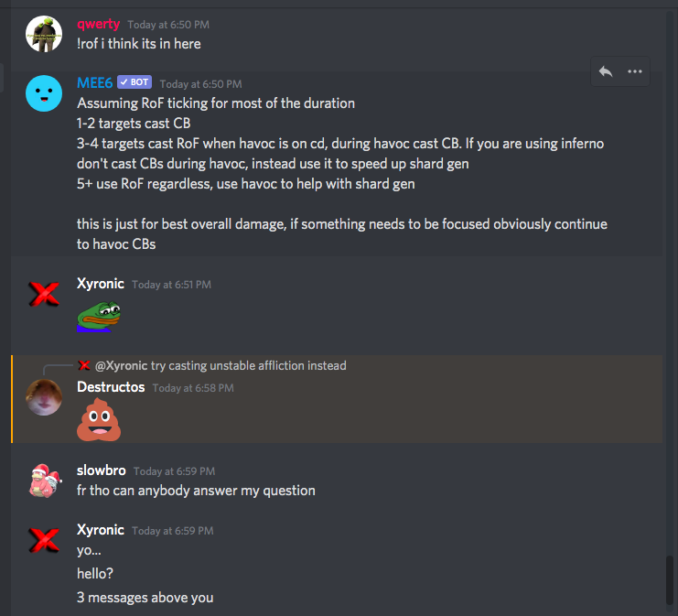Click qwerty's Kermit avatar

coord(44,34)
